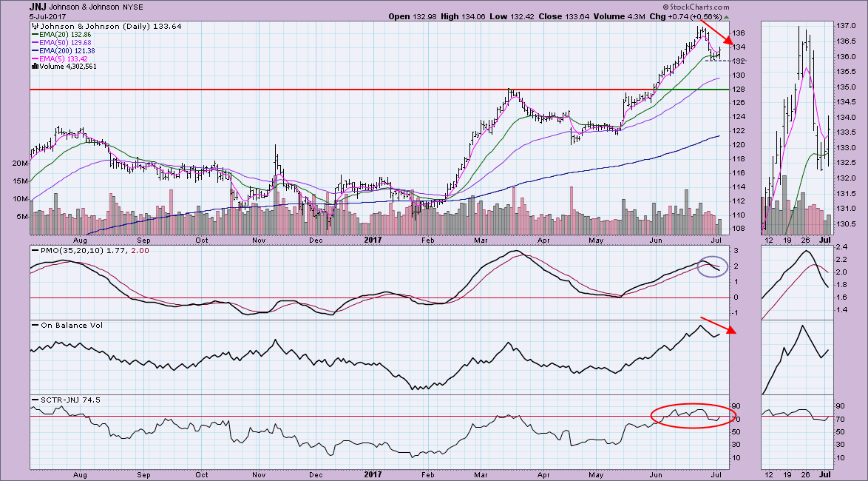Click the Volume 4,302,561 legend entry

tap(69, 66)
